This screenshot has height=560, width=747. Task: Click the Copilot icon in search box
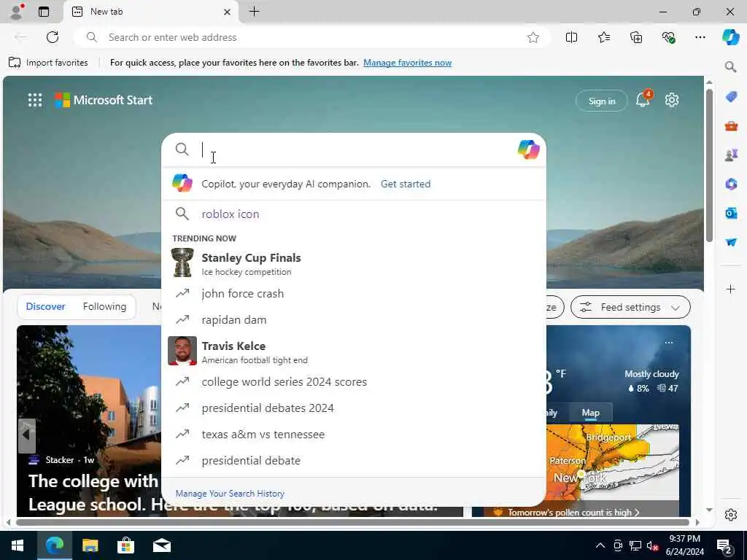(528, 149)
